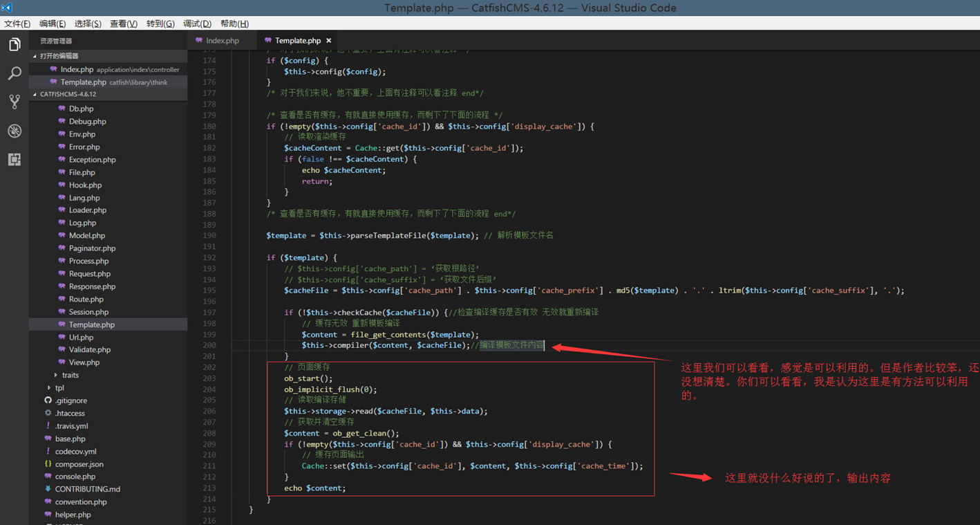
Task: Open the 帮助(H) menu
Action: (234, 24)
